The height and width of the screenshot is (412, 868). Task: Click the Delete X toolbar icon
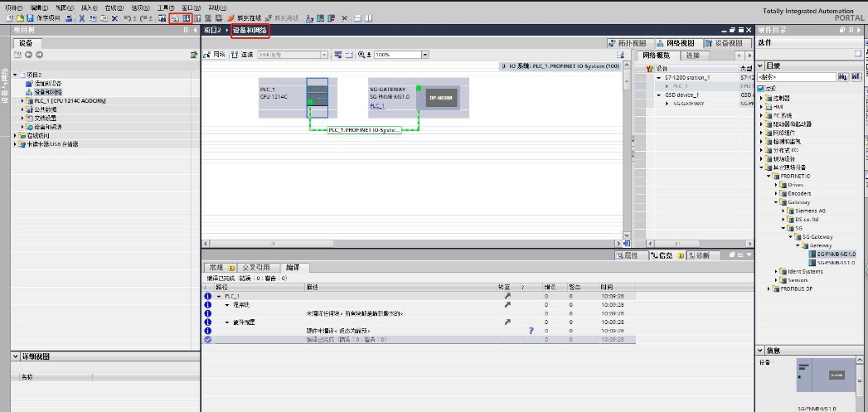click(x=114, y=18)
